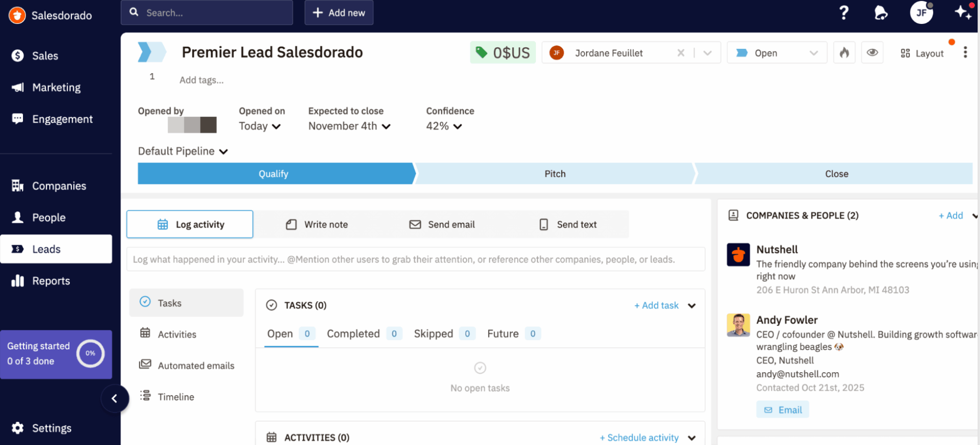Click the Email button for Andy Fowler
The width and height of the screenshot is (980, 445).
tap(782, 410)
